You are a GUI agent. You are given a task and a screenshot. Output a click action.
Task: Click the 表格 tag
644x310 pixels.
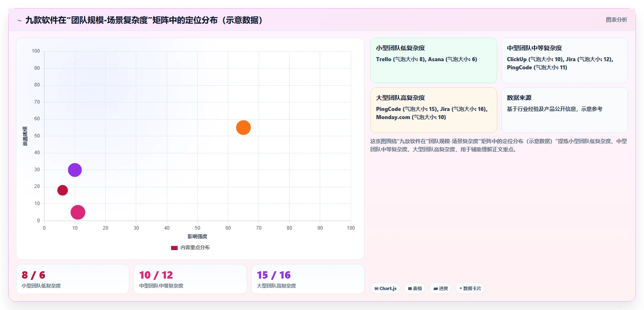click(x=415, y=288)
